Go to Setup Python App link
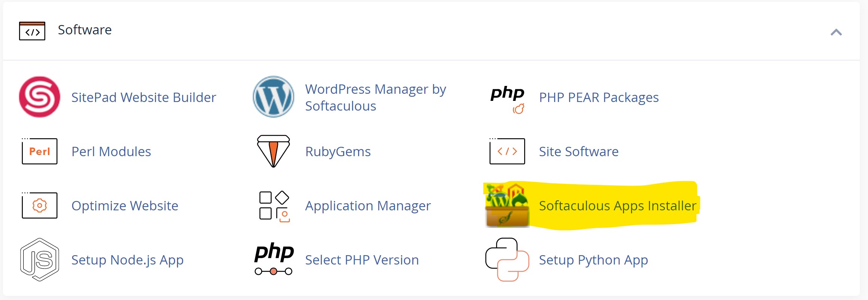 (593, 260)
